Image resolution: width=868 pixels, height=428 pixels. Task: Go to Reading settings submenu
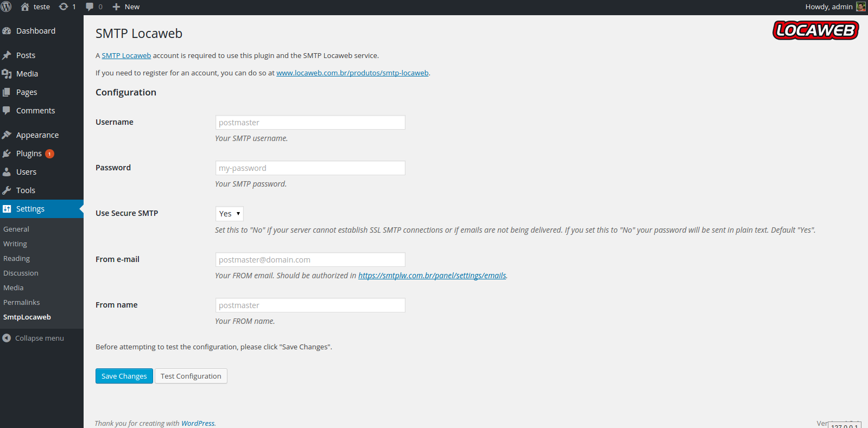point(16,258)
